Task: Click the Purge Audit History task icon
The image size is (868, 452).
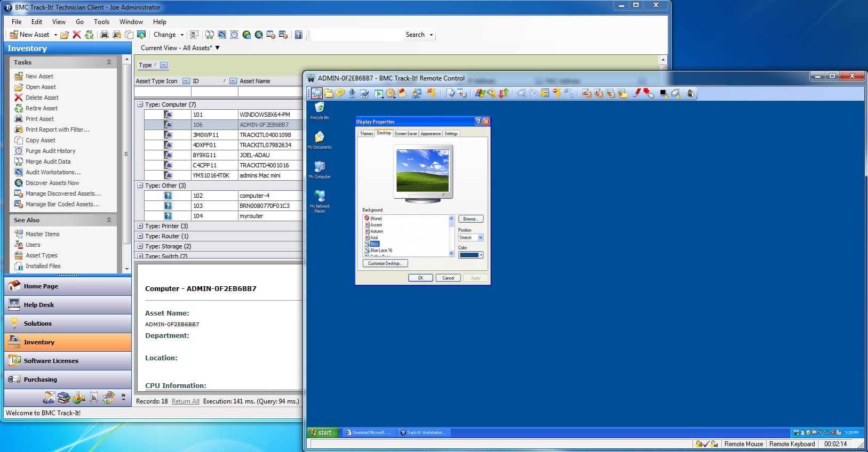Action: [19, 151]
